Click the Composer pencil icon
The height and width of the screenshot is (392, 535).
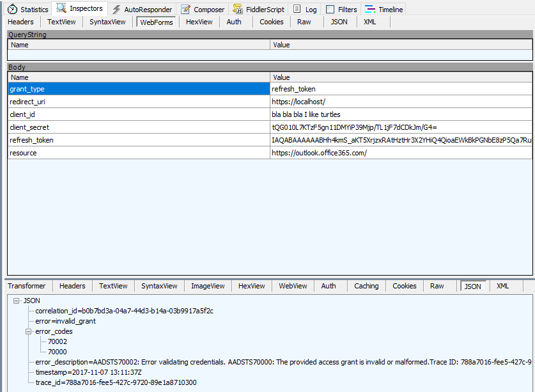pos(185,9)
